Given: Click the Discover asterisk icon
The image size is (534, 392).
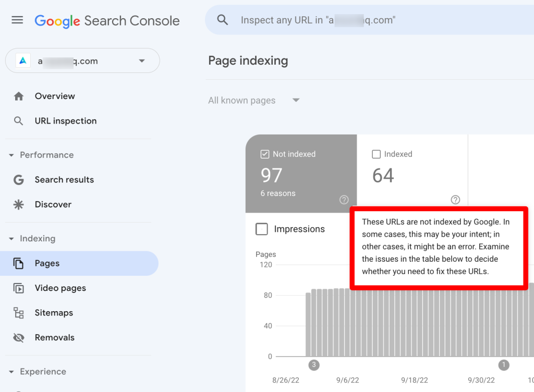Looking at the screenshot, I should [x=18, y=204].
